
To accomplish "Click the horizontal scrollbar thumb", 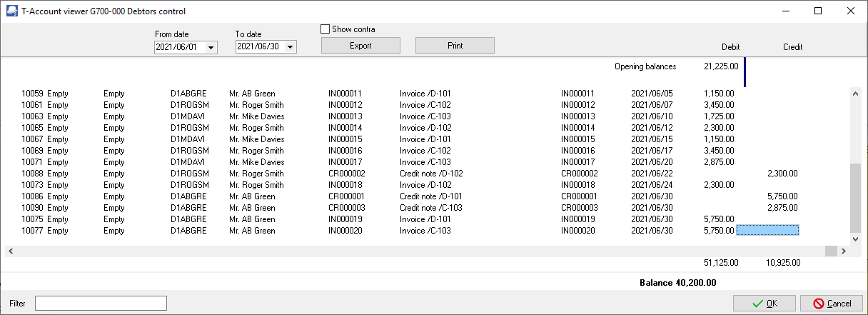I will pos(831,251).
